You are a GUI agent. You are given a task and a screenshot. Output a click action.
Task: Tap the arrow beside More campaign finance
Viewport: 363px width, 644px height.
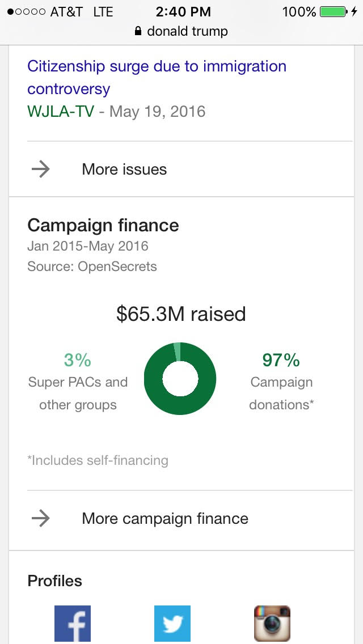tap(41, 518)
